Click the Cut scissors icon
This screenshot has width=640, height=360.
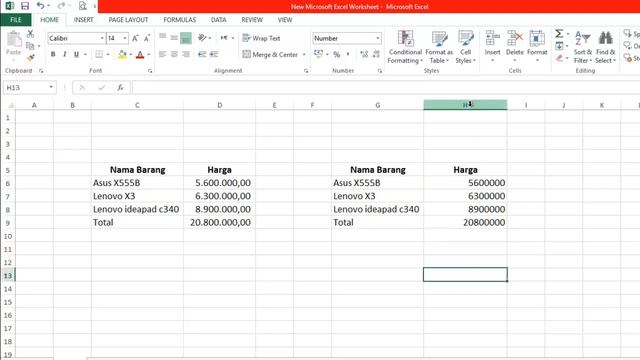(30, 34)
